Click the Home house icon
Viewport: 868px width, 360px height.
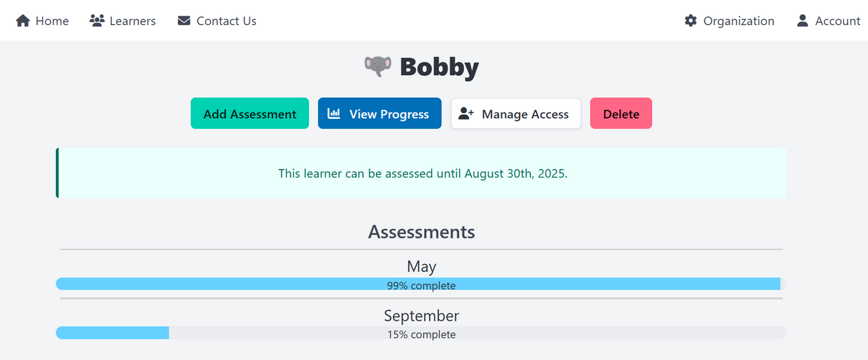(23, 21)
